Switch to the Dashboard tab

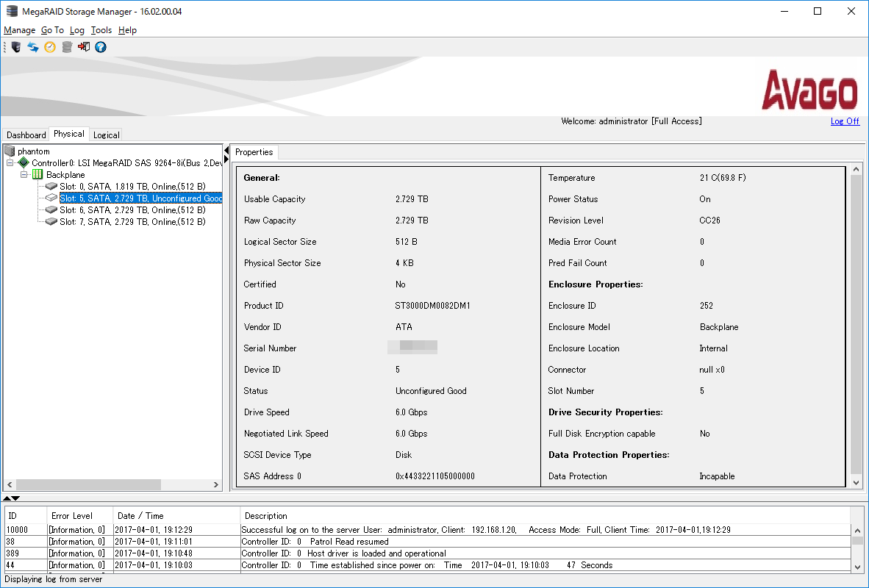tap(26, 135)
